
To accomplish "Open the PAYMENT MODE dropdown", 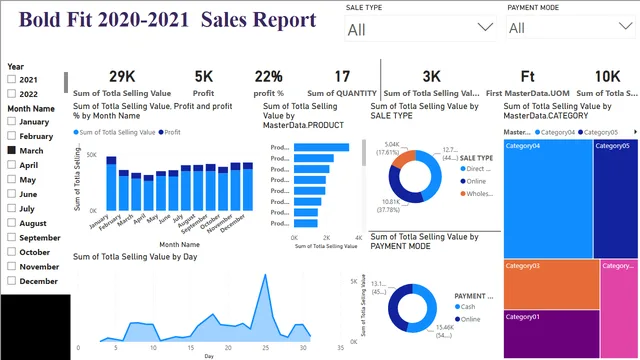I will (x=571, y=27).
